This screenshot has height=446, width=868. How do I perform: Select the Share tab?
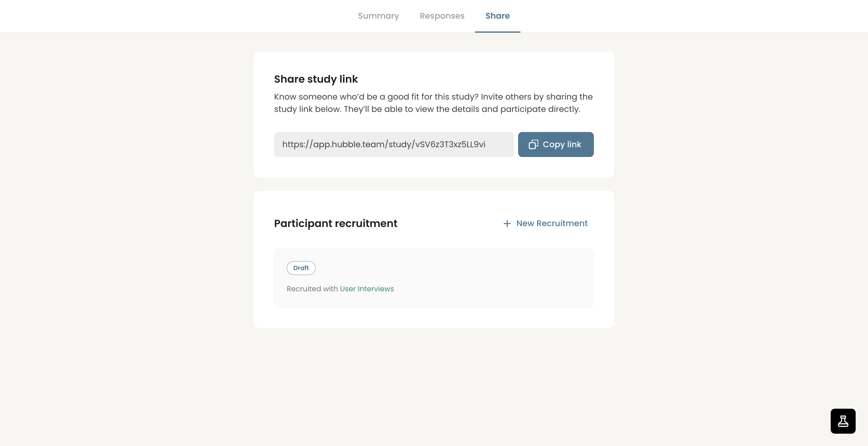(497, 16)
